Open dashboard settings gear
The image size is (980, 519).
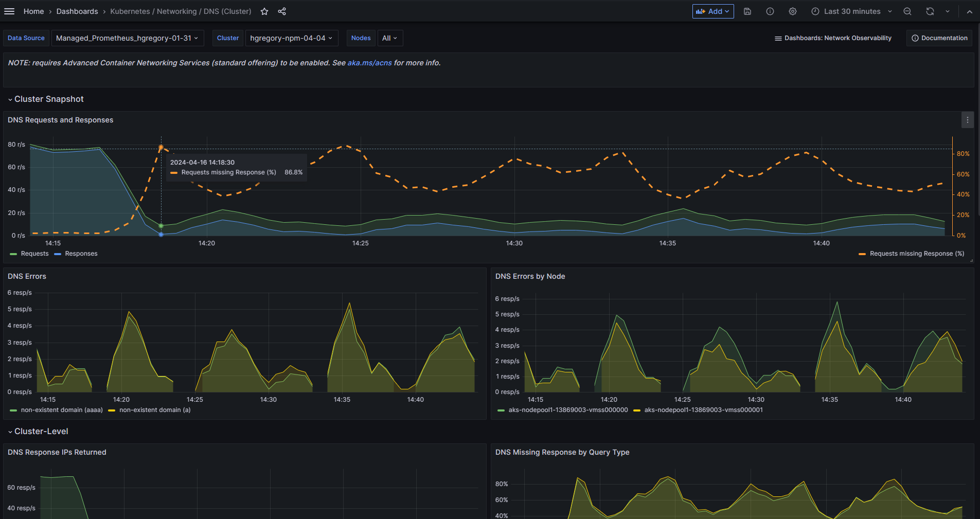793,11
